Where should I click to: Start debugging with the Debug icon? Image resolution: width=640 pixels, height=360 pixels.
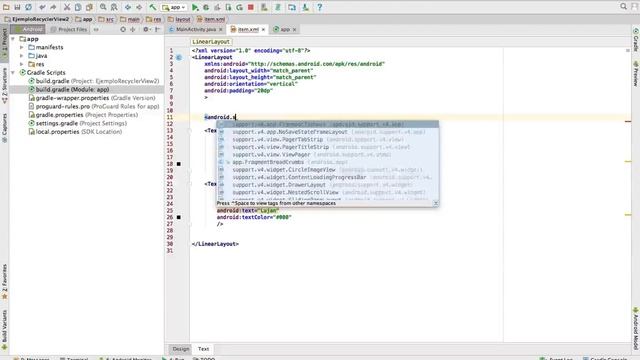(206, 7)
